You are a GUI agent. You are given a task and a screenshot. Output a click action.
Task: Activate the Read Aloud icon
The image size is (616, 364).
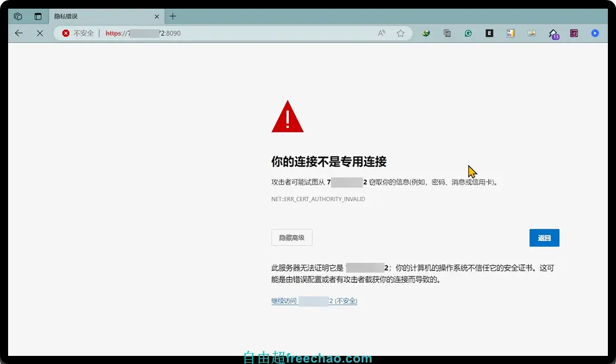381,33
